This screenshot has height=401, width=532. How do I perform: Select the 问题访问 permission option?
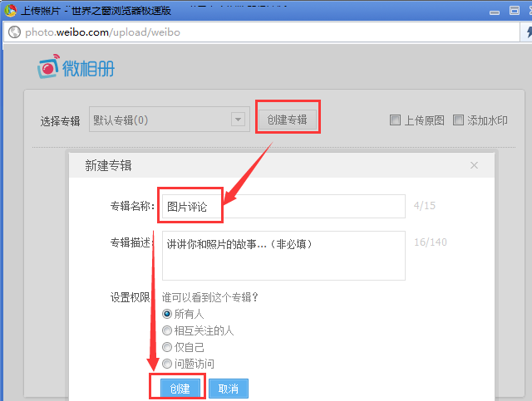pos(167,364)
